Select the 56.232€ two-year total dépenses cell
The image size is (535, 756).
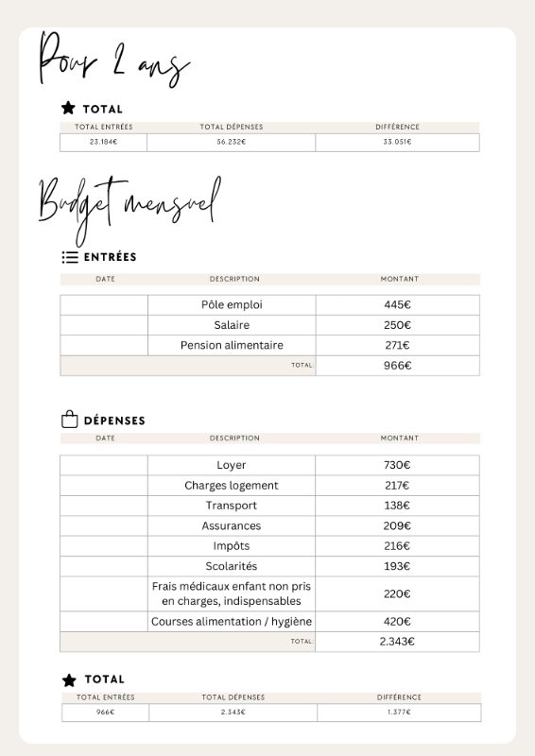coord(231,143)
